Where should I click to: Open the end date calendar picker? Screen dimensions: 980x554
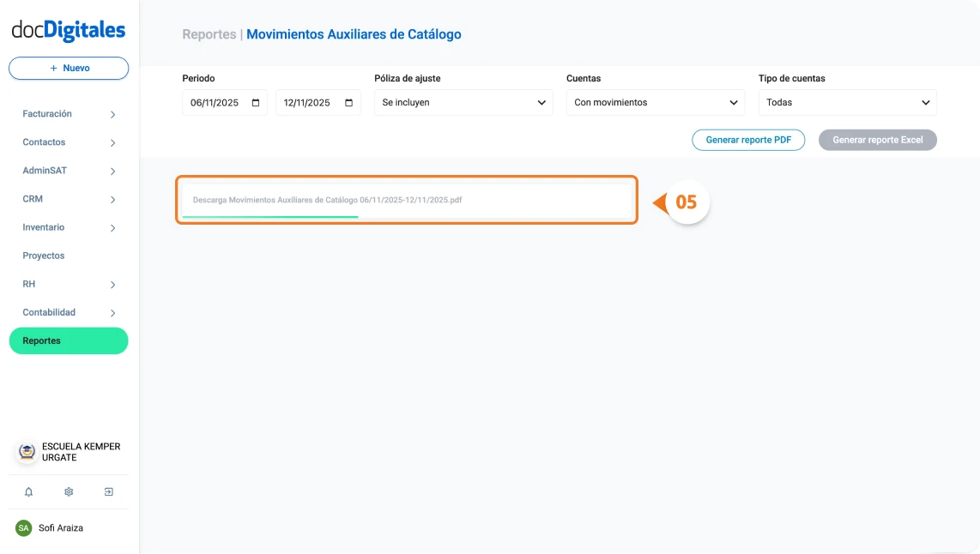pyautogui.click(x=349, y=102)
